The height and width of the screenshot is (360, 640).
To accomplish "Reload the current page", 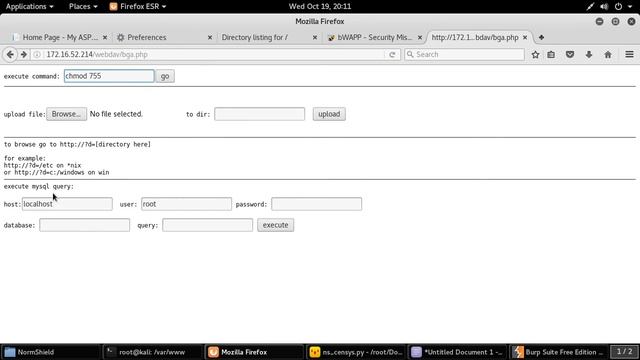I will [392, 54].
